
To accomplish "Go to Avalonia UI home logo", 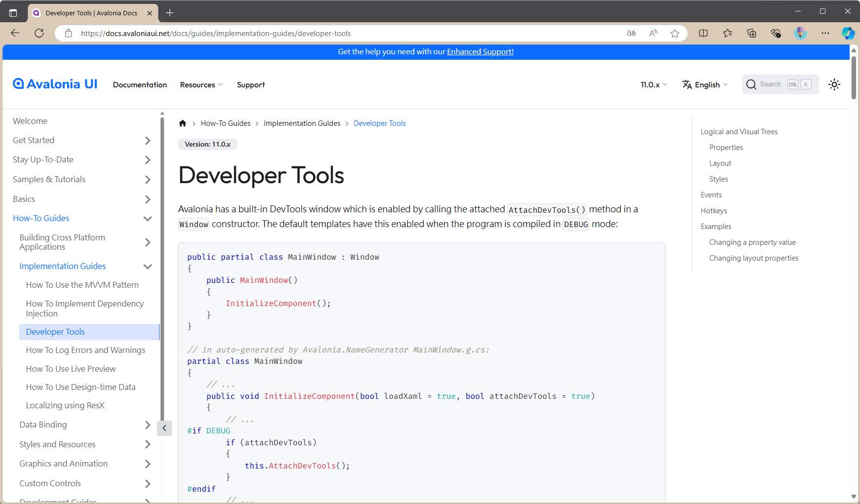I will [55, 84].
